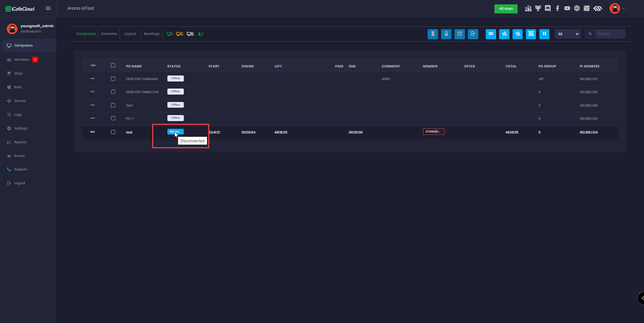Click the green 48 days button

pos(506,9)
